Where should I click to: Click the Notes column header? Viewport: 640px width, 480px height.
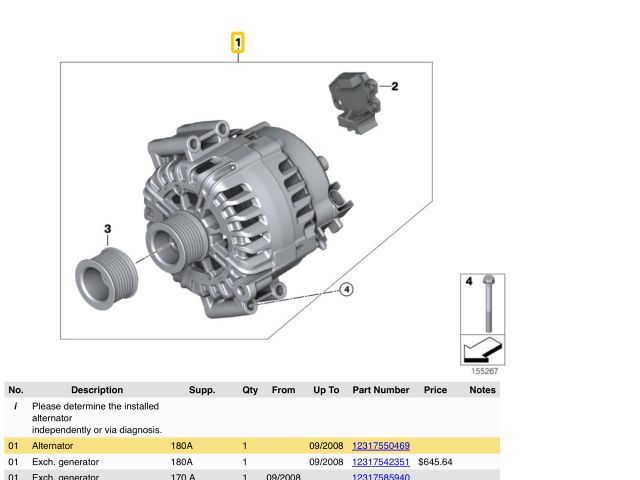point(482,390)
